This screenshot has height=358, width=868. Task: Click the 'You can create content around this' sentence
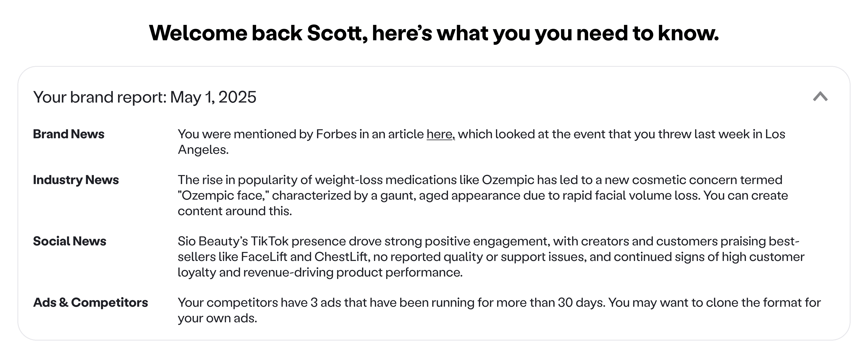(483, 203)
